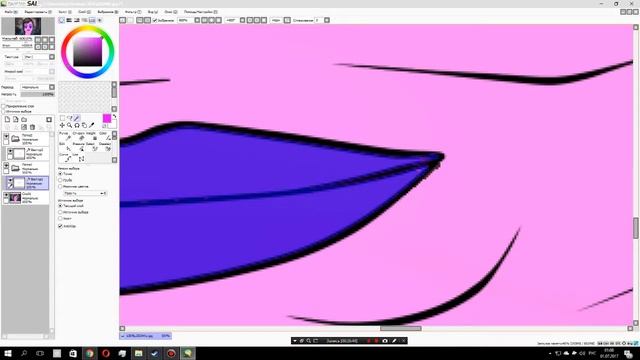Select the Magic Wand tool
The height and width of the screenshot is (360, 640).
point(77,118)
